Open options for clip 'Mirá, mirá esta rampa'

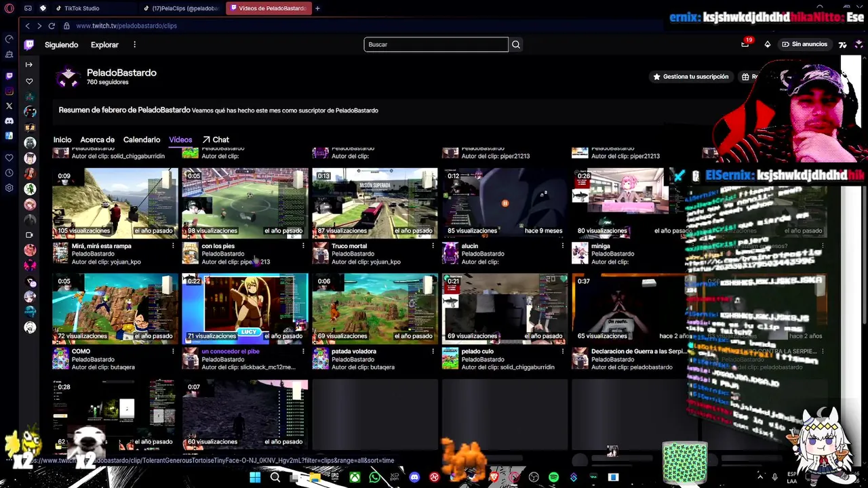pyautogui.click(x=173, y=246)
